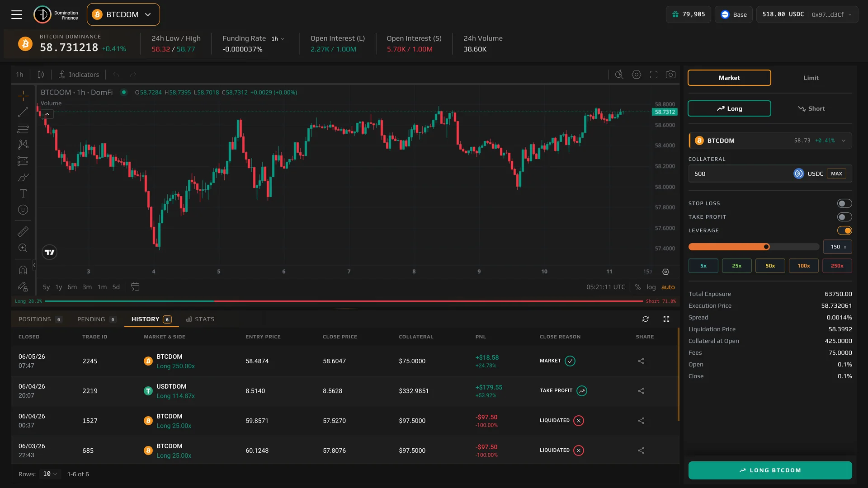Open the 05:21:11 UTC timezone menu

coord(606,287)
